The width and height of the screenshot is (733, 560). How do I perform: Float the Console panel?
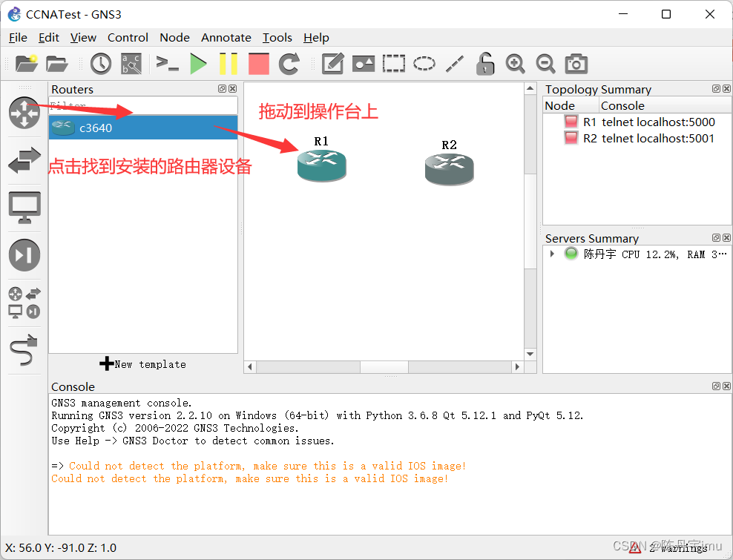(x=716, y=386)
